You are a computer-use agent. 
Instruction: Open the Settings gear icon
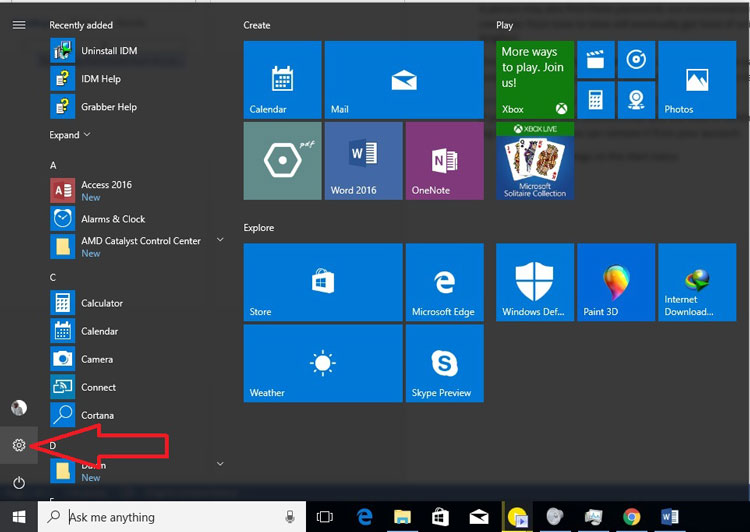tap(18, 445)
